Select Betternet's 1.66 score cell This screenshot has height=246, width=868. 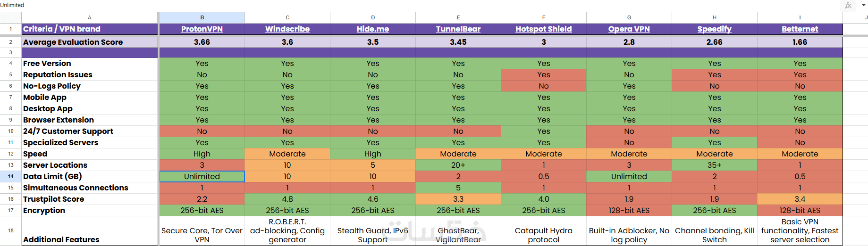800,42
